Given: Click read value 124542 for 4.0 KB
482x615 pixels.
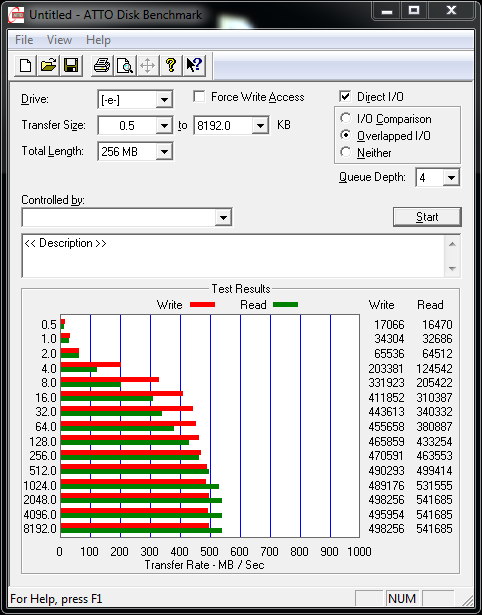Looking at the screenshot, I should pos(435,369).
